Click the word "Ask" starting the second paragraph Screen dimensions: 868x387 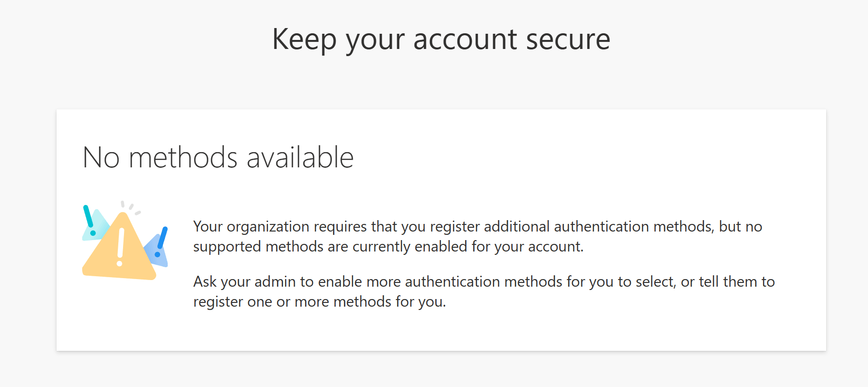click(x=205, y=282)
